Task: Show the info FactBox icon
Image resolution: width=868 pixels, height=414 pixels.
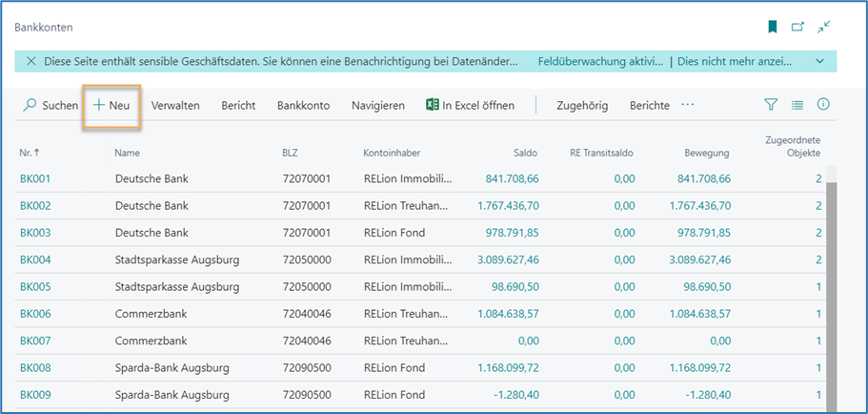Action: pos(823,105)
